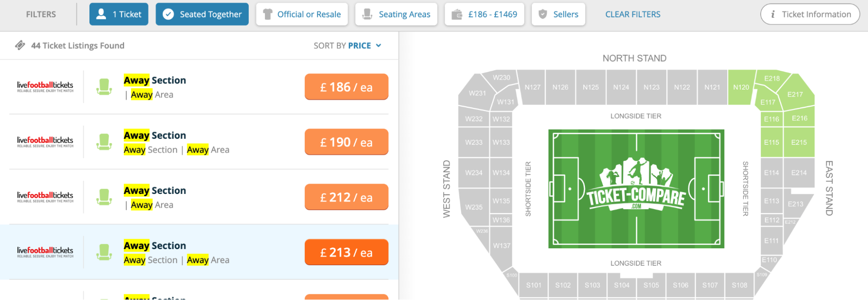Open the Sellers filter menu
The height and width of the screenshot is (300, 868).
point(558,13)
